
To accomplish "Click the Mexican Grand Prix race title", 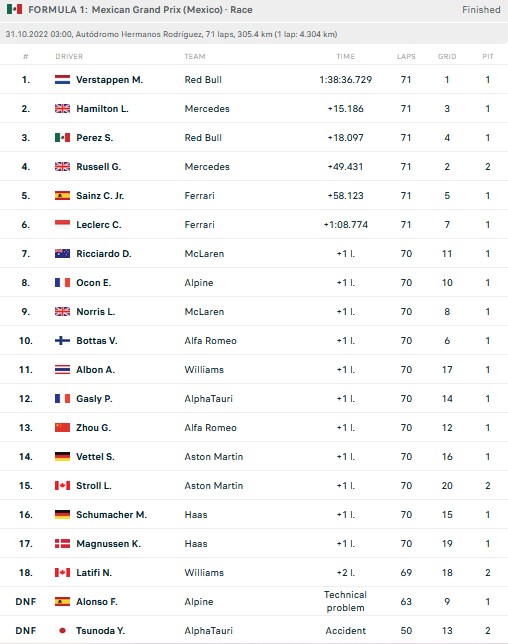I will (140, 9).
